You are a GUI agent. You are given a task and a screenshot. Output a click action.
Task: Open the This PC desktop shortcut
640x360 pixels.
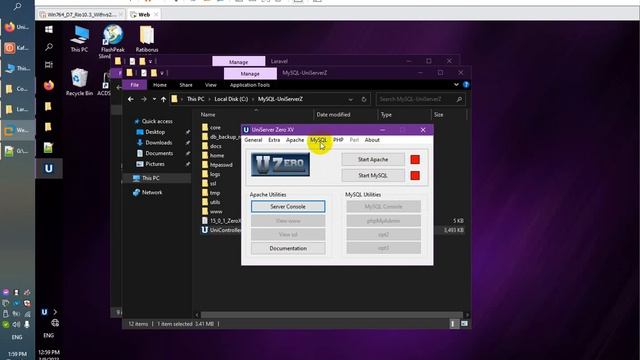coord(79,40)
